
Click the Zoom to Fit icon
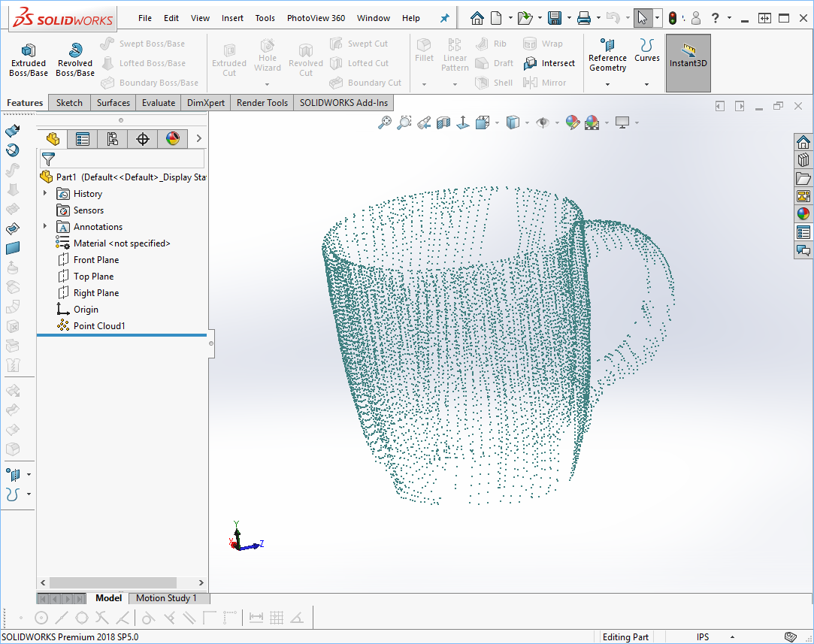(x=386, y=122)
